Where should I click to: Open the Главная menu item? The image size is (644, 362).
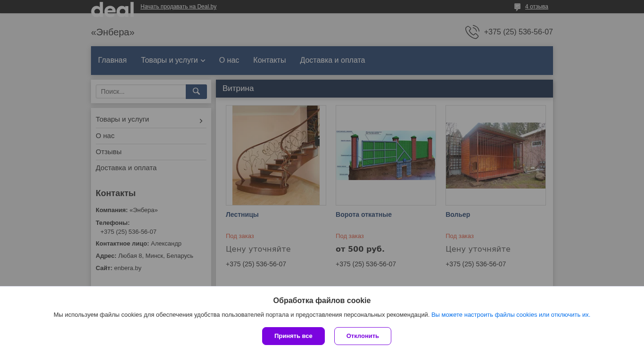pyautogui.click(x=112, y=60)
